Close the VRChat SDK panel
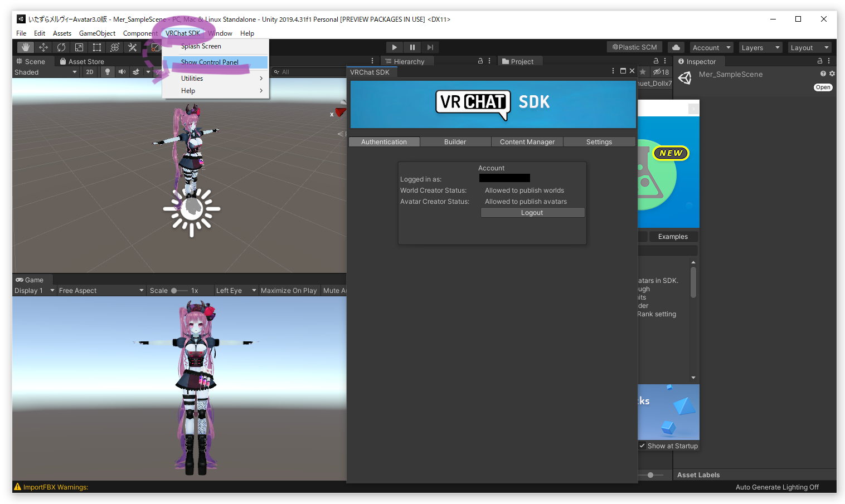Screen dimensions: 845x504 coord(632,71)
